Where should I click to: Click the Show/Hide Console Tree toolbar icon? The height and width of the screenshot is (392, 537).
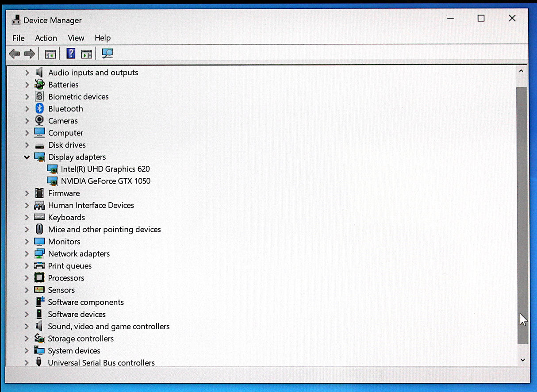click(x=50, y=53)
